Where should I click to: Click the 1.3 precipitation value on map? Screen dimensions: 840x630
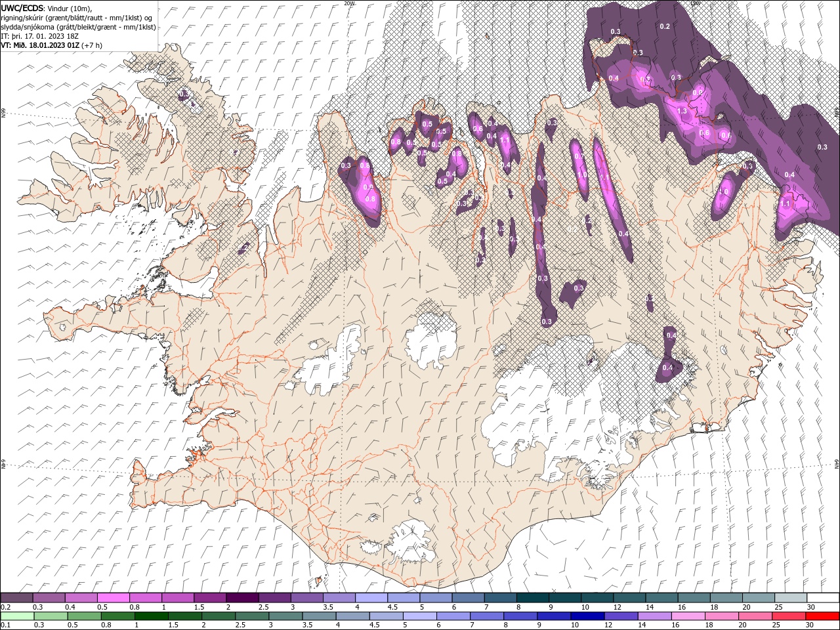(x=682, y=111)
